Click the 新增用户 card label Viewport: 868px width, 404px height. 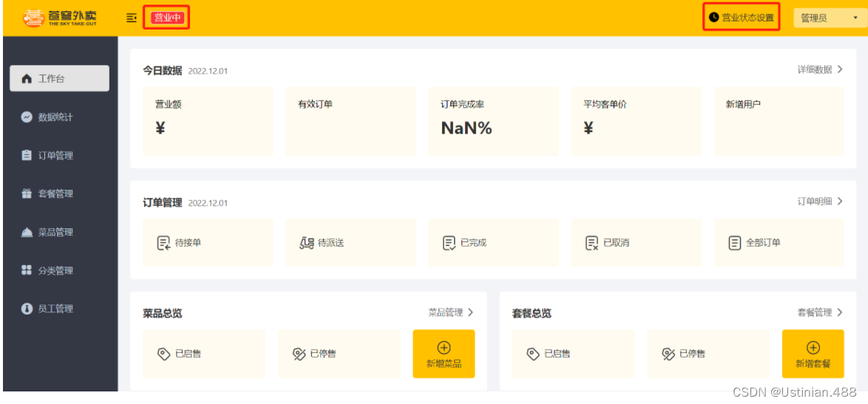[743, 104]
